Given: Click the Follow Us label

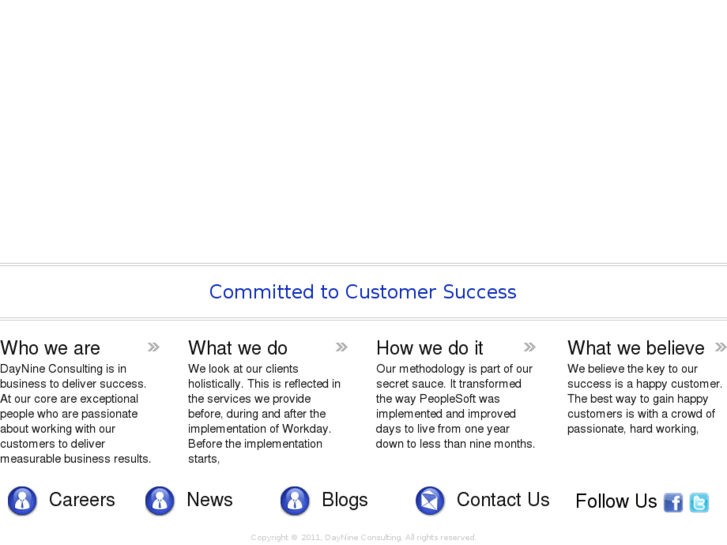Looking at the screenshot, I should tap(616, 501).
